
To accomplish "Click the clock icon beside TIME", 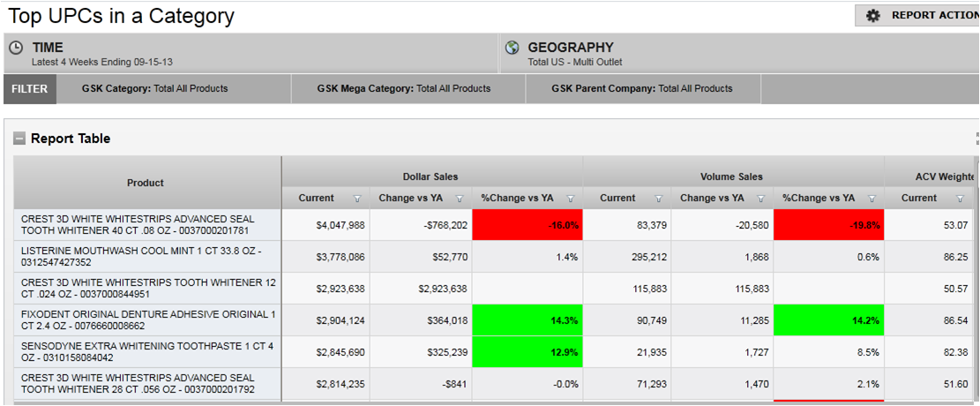I will click(17, 48).
